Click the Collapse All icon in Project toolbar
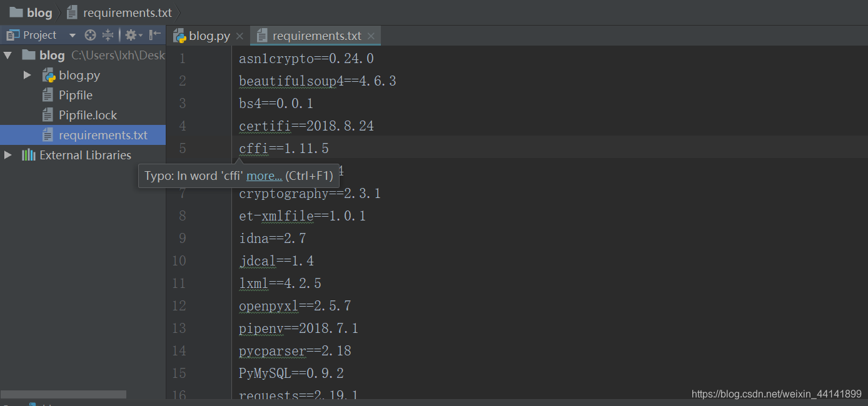The height and width of the screenshot is (406, 868). (107, 35)
